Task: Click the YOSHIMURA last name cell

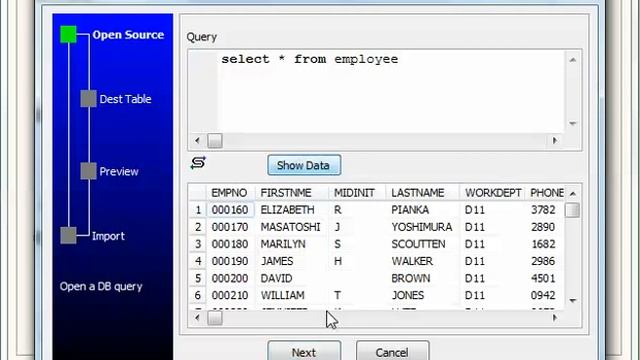Action: click(423, 227)
